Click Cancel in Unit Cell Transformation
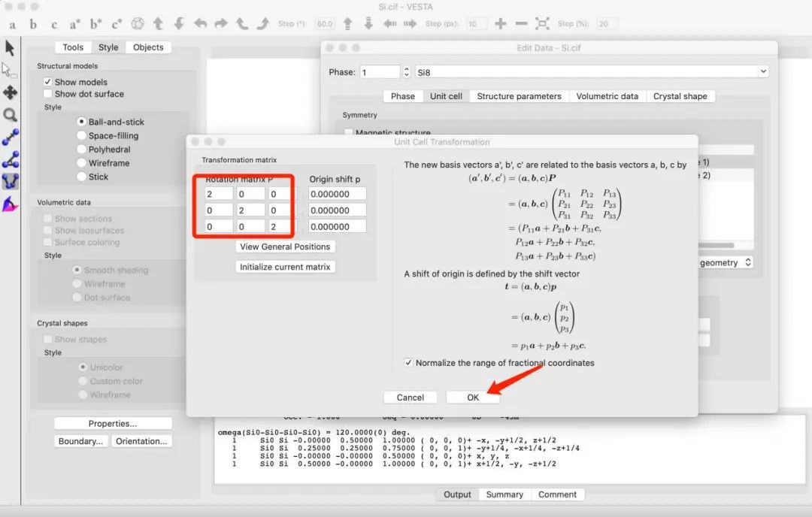Image resolution: width=812 pixels, height=517 pixels. click(x=411, y=397)
